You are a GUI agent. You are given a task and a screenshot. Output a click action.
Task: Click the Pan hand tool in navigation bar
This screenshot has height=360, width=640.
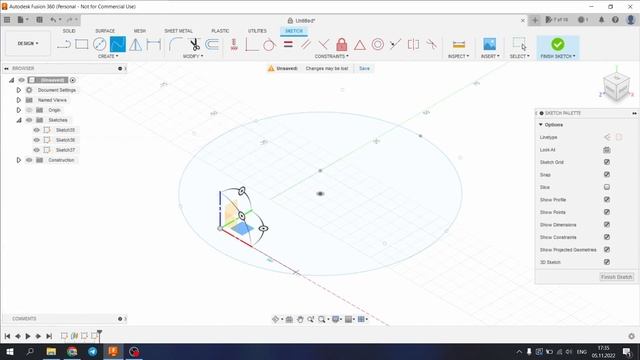tap(300, 319)
